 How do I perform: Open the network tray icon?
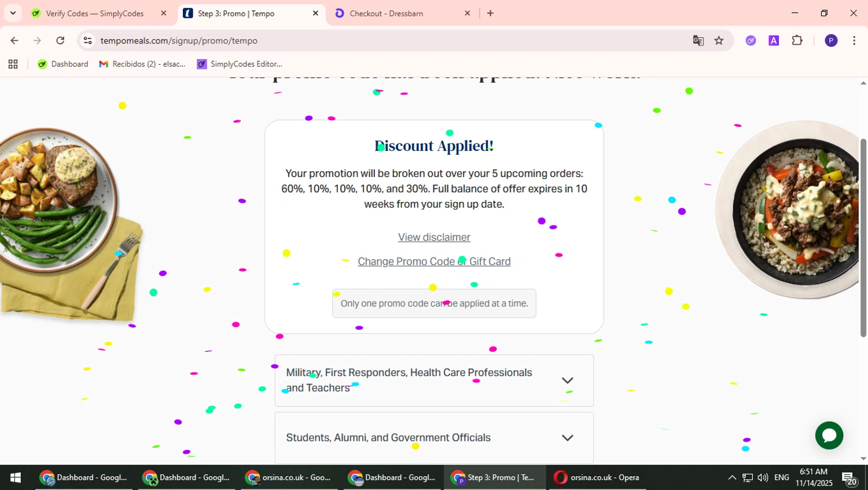click(x=748, y=478)
